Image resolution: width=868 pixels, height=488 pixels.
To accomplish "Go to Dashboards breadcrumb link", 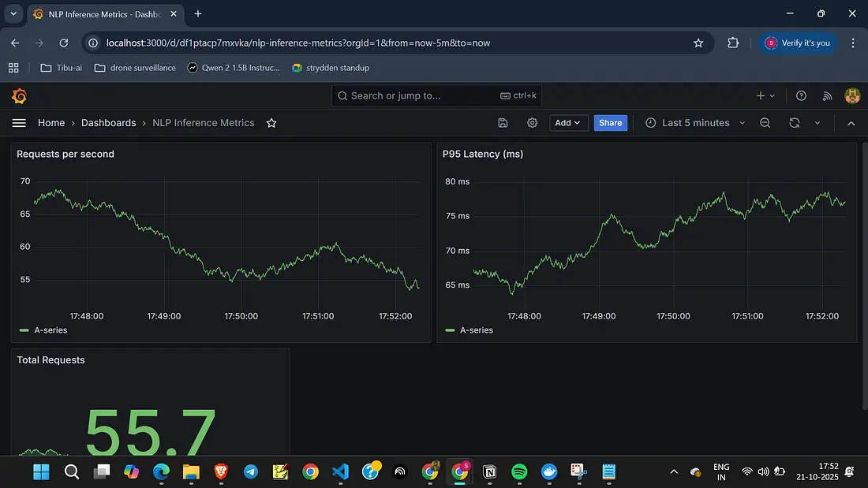I will tap(108, 123).
